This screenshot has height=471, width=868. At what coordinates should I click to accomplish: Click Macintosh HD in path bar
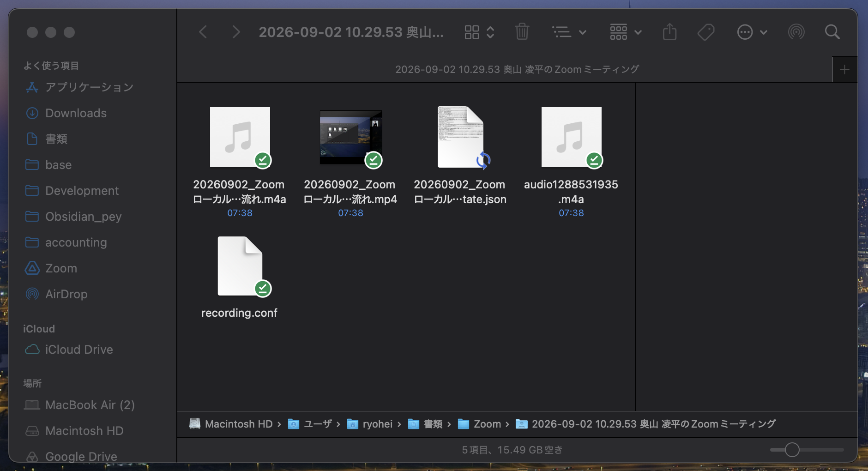[231, 424]
